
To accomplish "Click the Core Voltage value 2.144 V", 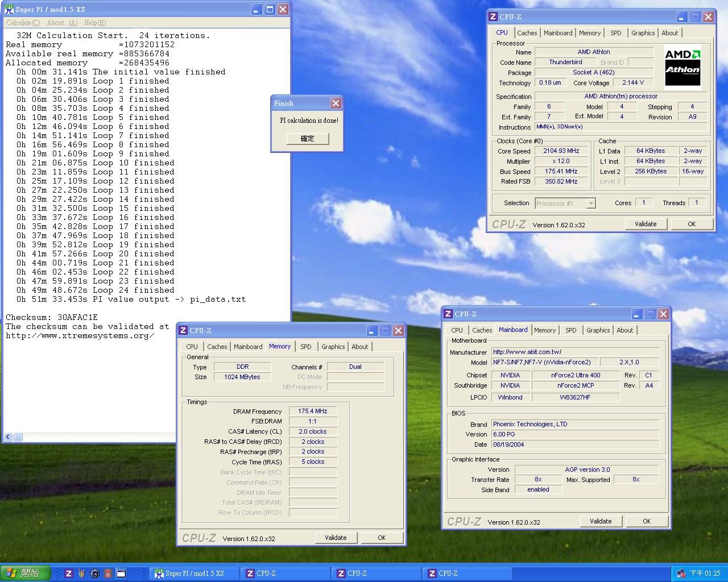I will point(633,83).
